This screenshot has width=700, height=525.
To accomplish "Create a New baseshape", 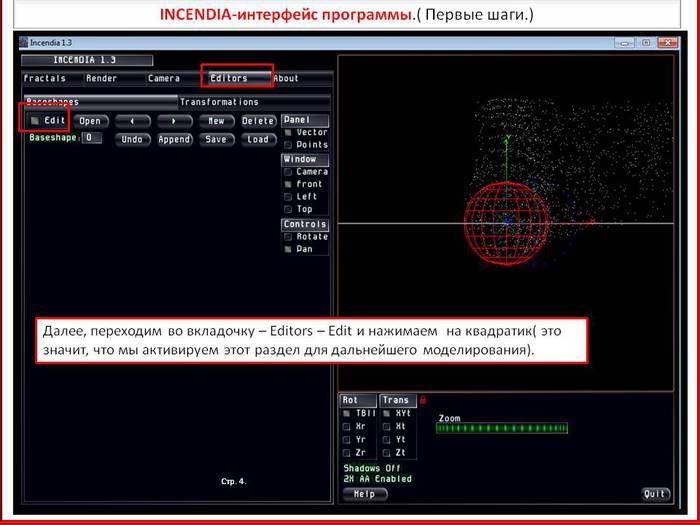I will pos(217,121).
